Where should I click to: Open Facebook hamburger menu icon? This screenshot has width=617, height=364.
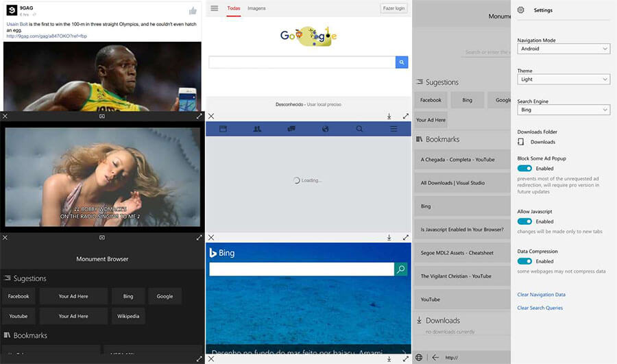tap(394, 129)
